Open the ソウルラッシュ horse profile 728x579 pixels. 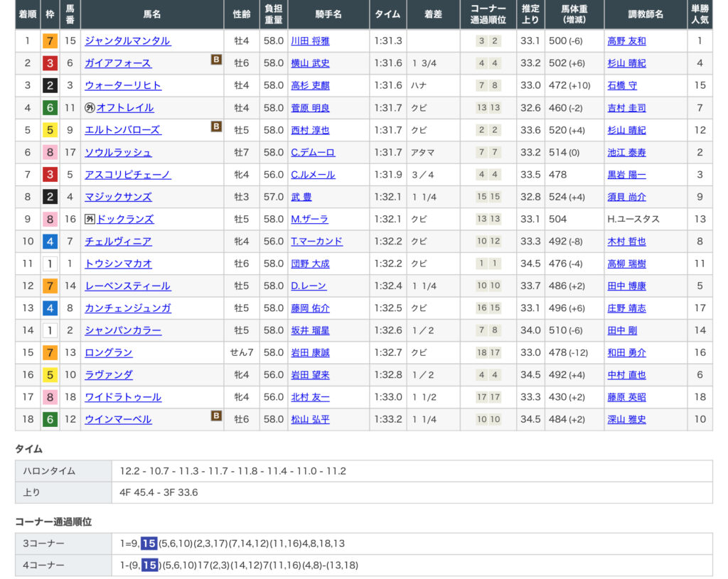click(x=118, y=153)
